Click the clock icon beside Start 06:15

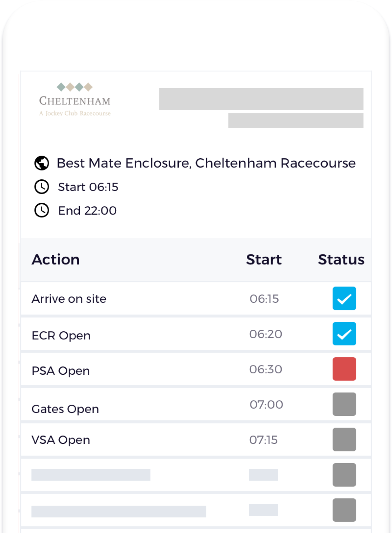click(41, 187)
